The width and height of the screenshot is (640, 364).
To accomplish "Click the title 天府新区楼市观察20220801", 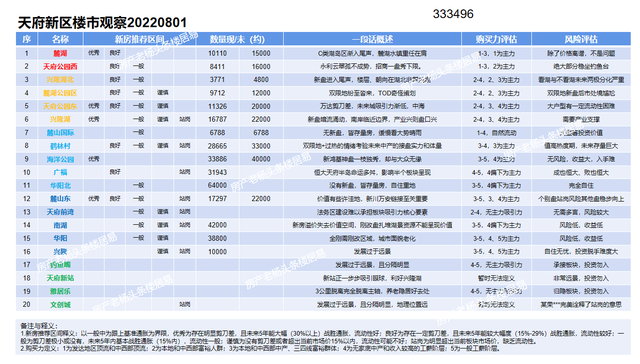I will (x=102, y=23).
